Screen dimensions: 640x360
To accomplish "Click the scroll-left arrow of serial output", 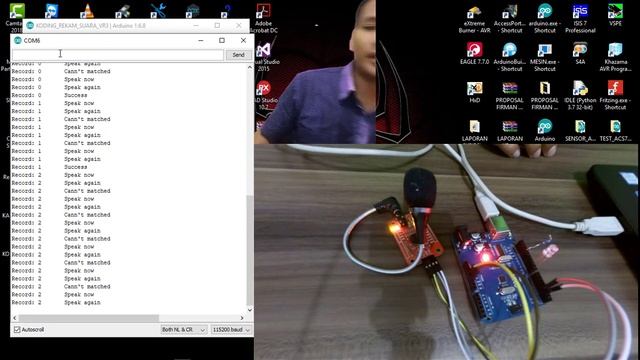I will pos(15,318).
